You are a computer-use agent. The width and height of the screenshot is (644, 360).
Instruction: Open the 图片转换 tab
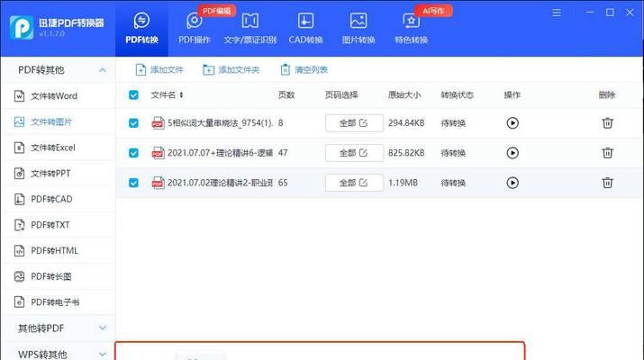click(358, 28)
